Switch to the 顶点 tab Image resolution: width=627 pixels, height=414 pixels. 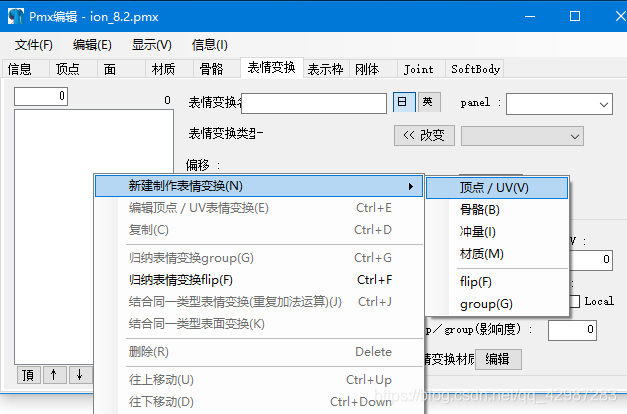pyautogui.click(x=74, y=69)
